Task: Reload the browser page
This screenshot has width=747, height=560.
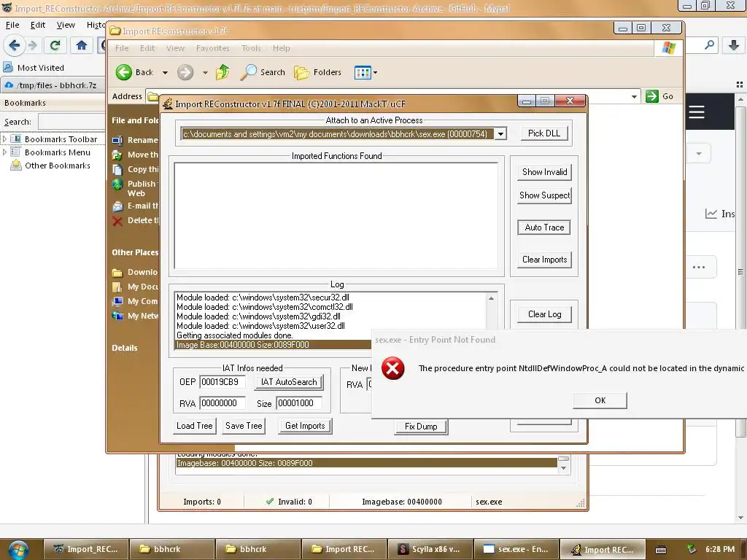Action: (x=55, y=45)
